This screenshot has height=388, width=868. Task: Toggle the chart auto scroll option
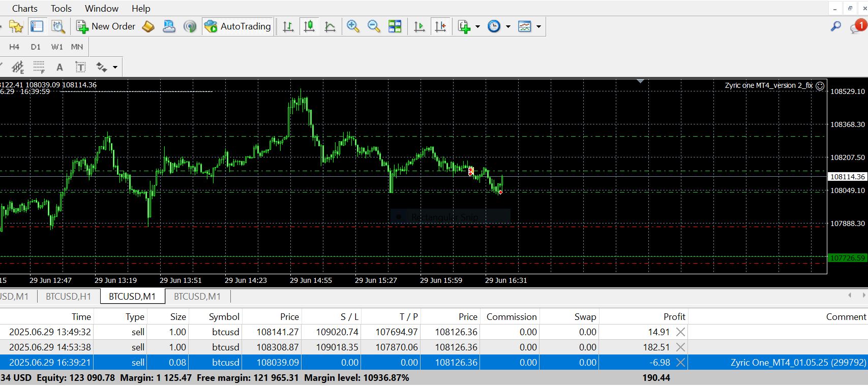pos(419,26)
